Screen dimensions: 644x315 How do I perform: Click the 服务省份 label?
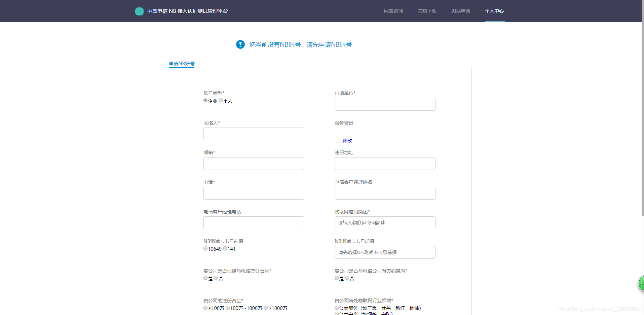point(344,123)
